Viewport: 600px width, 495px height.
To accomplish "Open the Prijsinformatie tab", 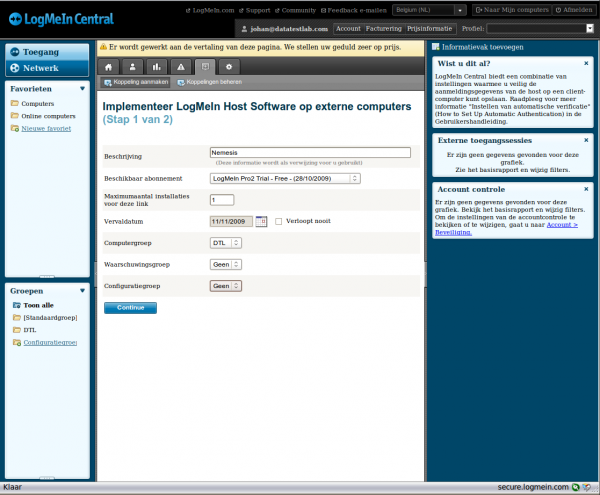I will [x=429, y=29].
